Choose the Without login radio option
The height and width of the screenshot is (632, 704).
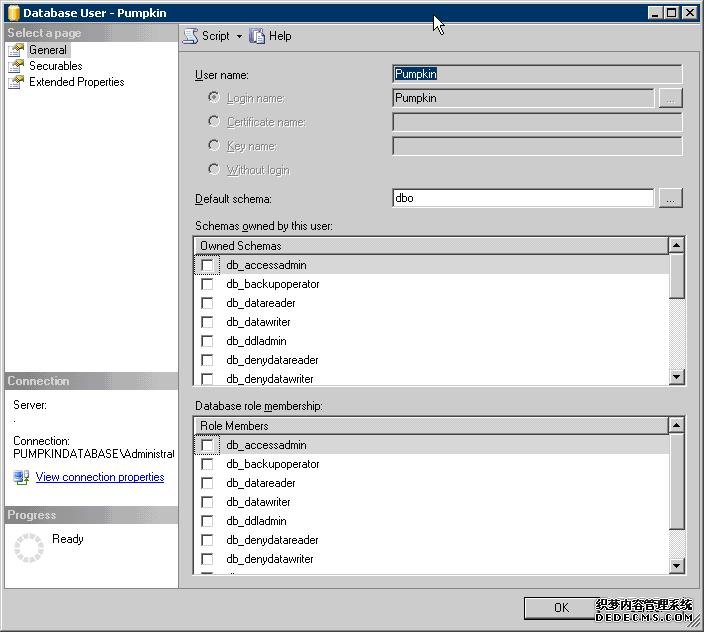click(214, 169)
